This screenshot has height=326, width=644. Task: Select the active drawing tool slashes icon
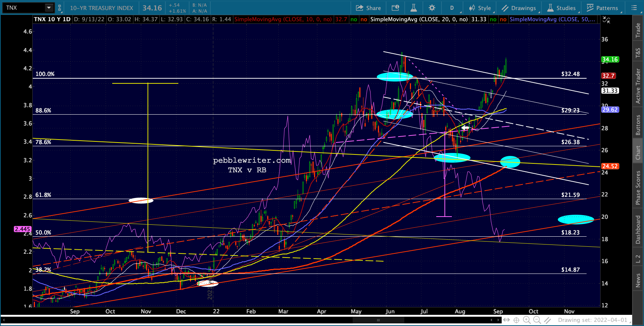[548, 320]
